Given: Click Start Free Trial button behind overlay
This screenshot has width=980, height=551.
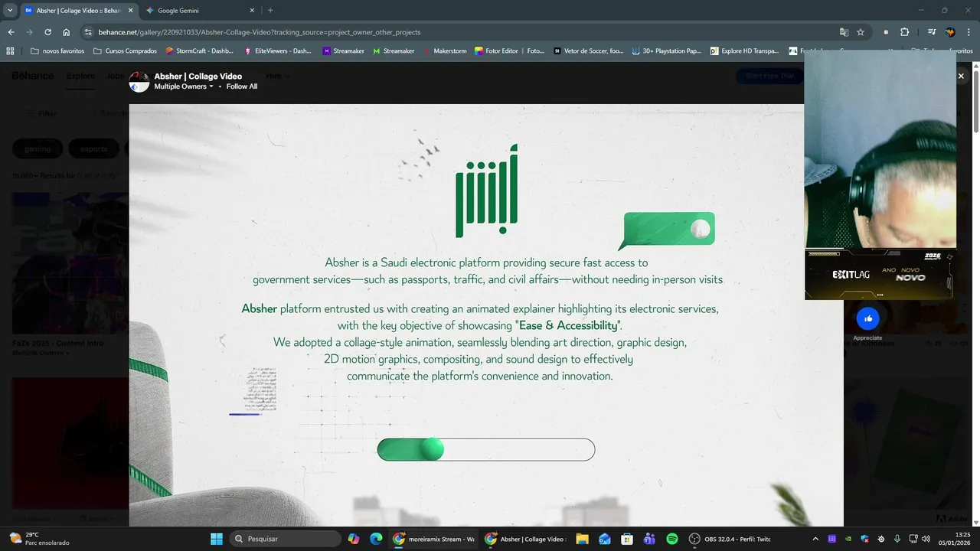Looking at the screenshot, I should pos(769,76).
